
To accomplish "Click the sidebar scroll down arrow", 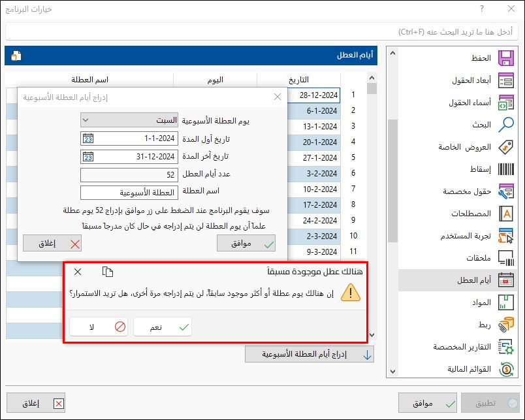I will pyautogui.click(x=392, y=371).
